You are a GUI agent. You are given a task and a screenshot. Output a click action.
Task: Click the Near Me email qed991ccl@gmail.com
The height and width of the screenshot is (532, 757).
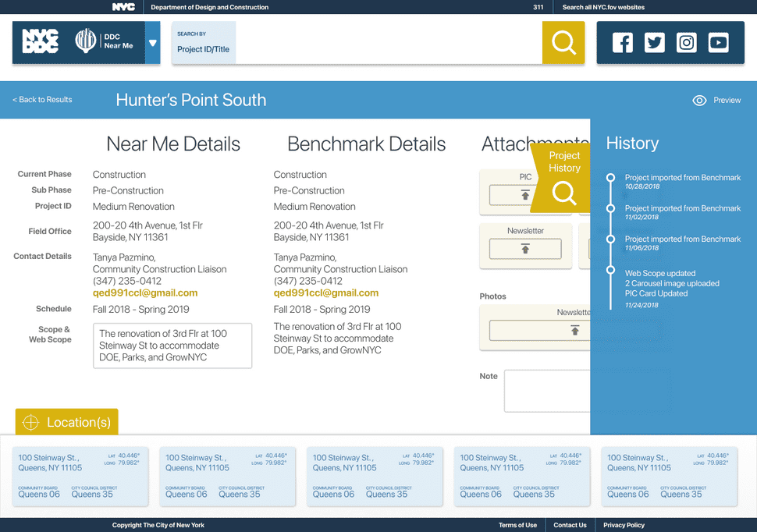[x=145, y=293]
